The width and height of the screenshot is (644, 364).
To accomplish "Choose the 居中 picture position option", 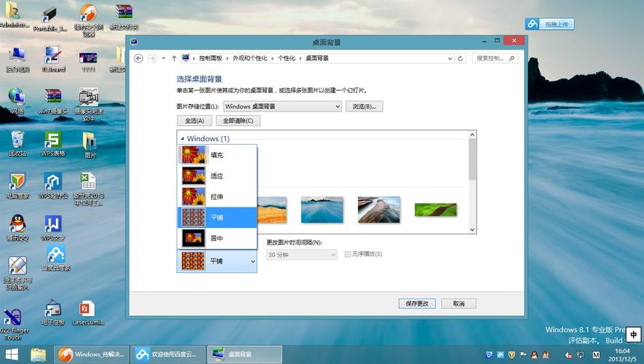I will pyautogui.click(x=217, y=238).
